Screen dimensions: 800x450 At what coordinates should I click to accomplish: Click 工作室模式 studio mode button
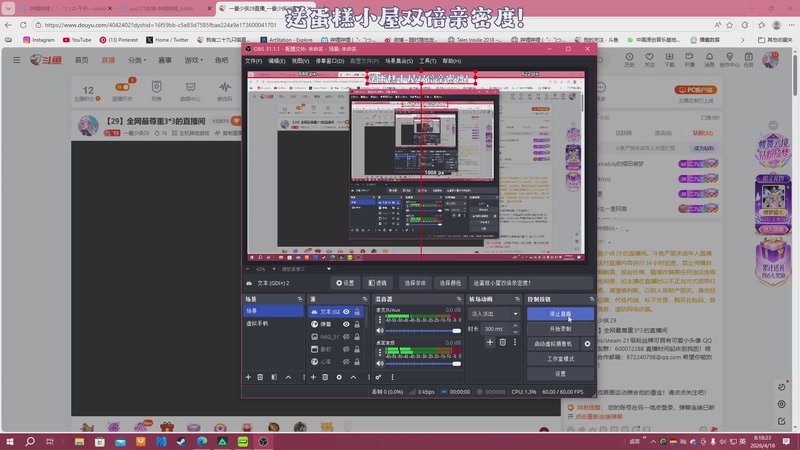pyautogui.click(x=560, y=359)
